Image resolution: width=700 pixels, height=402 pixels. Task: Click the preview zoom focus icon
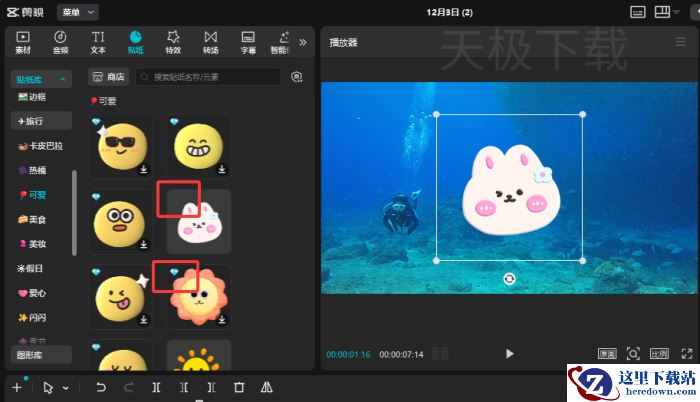[633, 354]
